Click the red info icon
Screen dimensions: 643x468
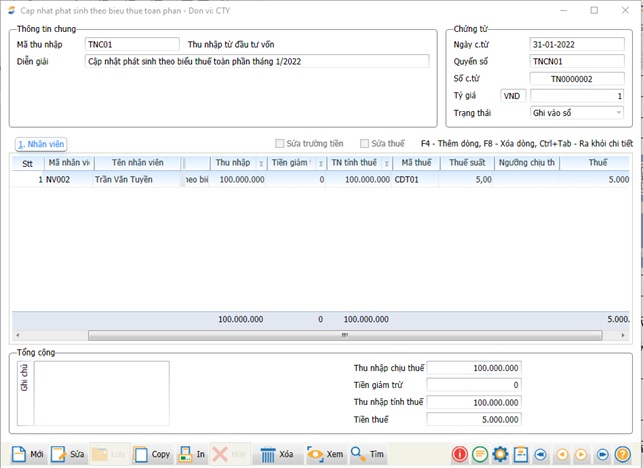(460, 455)
